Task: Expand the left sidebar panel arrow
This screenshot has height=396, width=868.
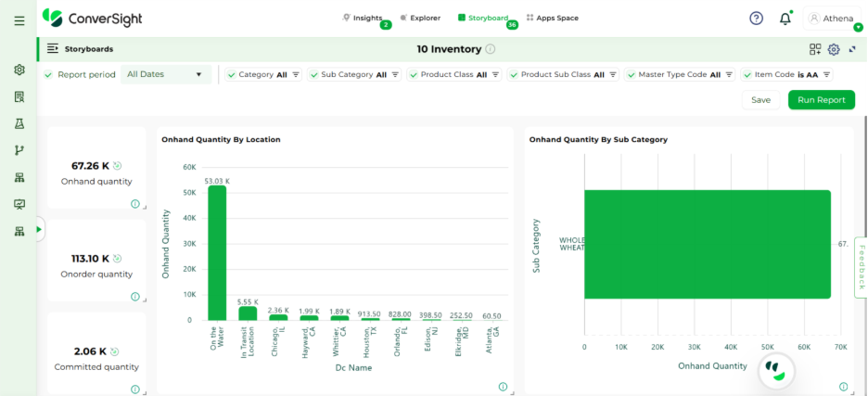Action: click(x=39, y=229)
